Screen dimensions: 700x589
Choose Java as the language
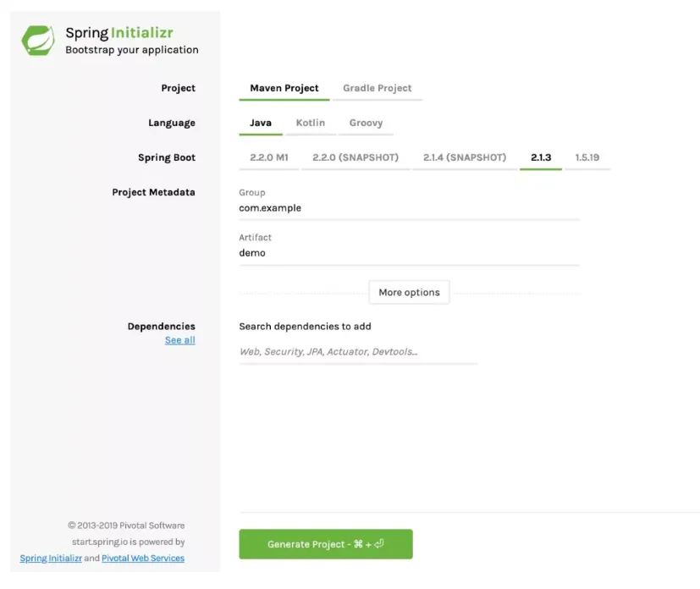(261, 123)
